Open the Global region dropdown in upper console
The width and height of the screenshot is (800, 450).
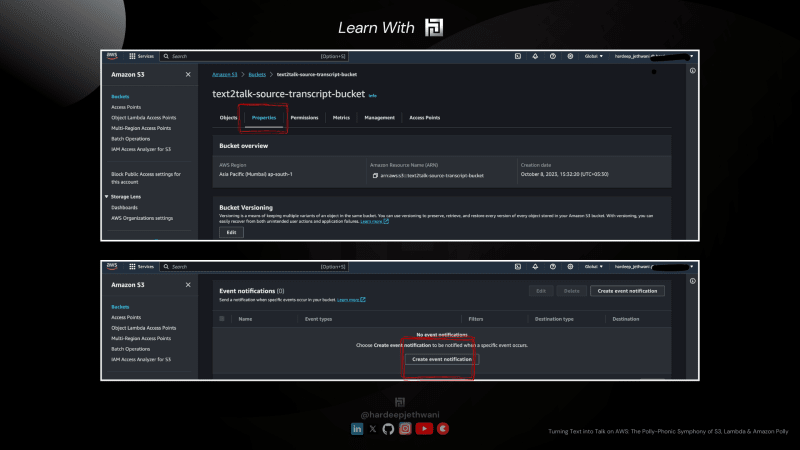click(x=593, y=56)
